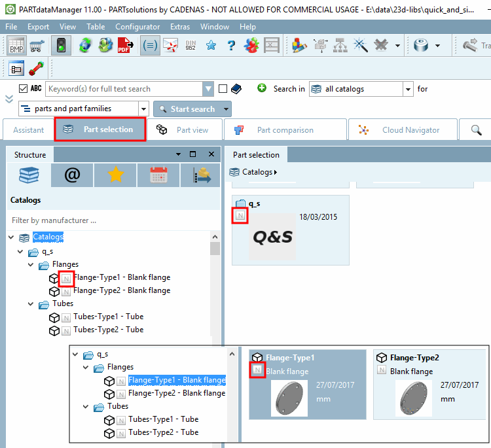Click the colored blocks with pencil icon
Image resolution: width=491 pixels, height=448 pixels.
coord(299,46)
